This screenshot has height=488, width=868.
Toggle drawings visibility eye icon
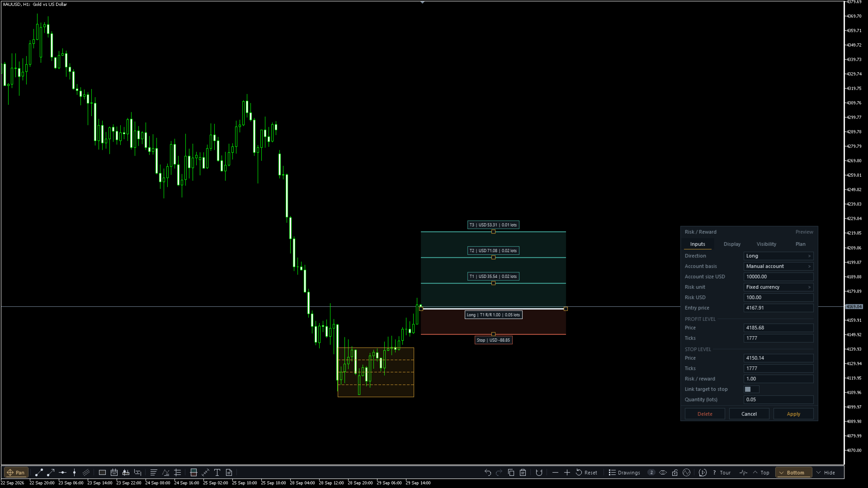663,473
